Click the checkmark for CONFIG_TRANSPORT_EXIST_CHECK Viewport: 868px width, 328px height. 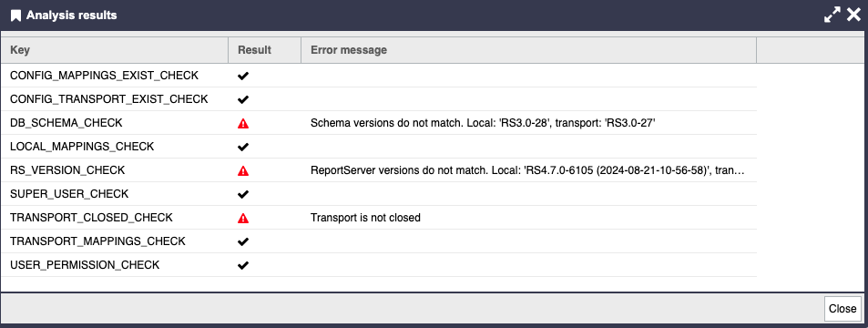tap(242, 99)
